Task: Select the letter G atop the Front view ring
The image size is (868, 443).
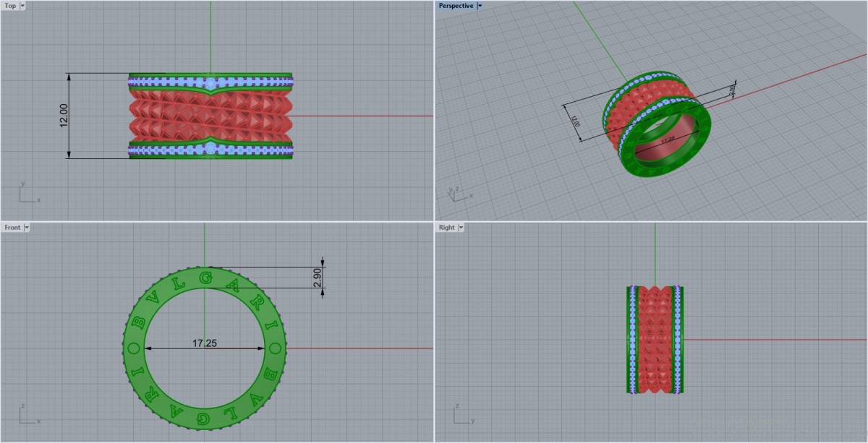Action: click(x=205, y=278)
